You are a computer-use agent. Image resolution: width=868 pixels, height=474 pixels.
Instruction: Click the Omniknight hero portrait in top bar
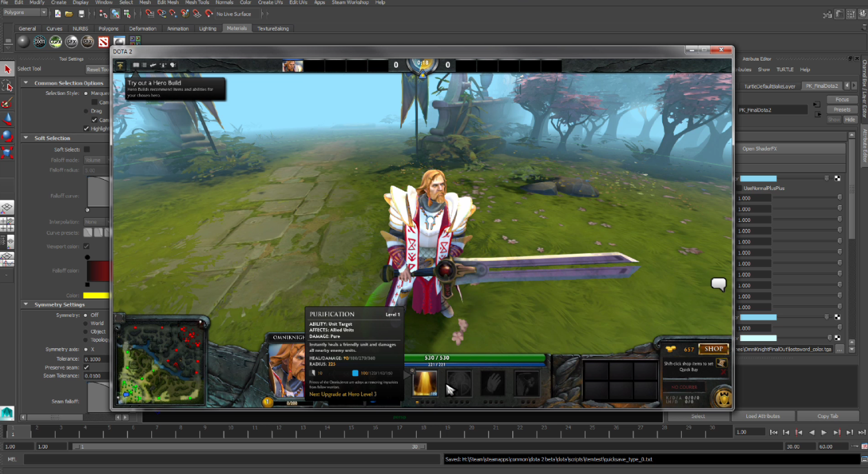293,65
